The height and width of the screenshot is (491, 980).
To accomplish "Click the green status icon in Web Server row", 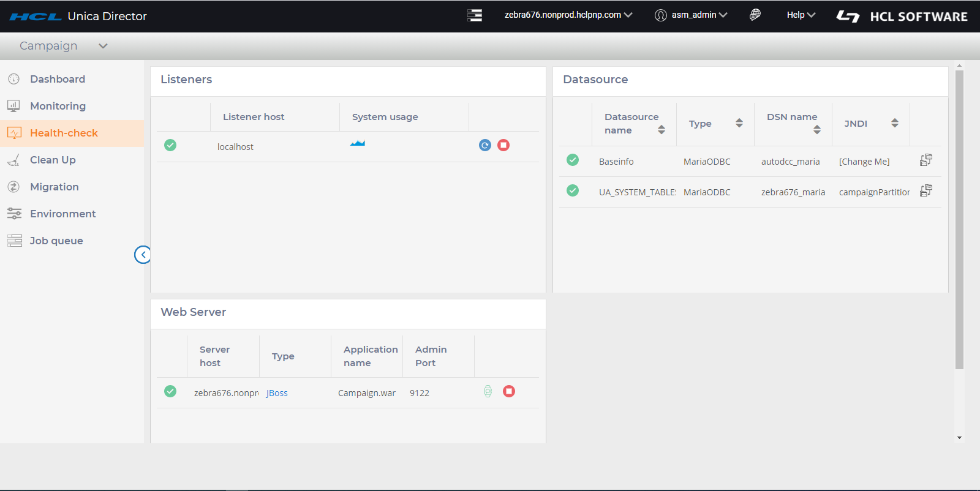I will (170, 391).
